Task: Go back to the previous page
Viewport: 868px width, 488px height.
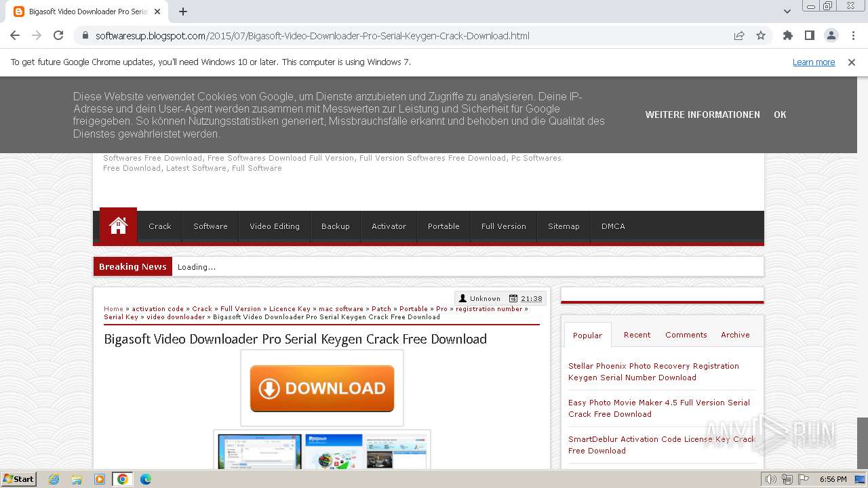Action: [15, 35]
